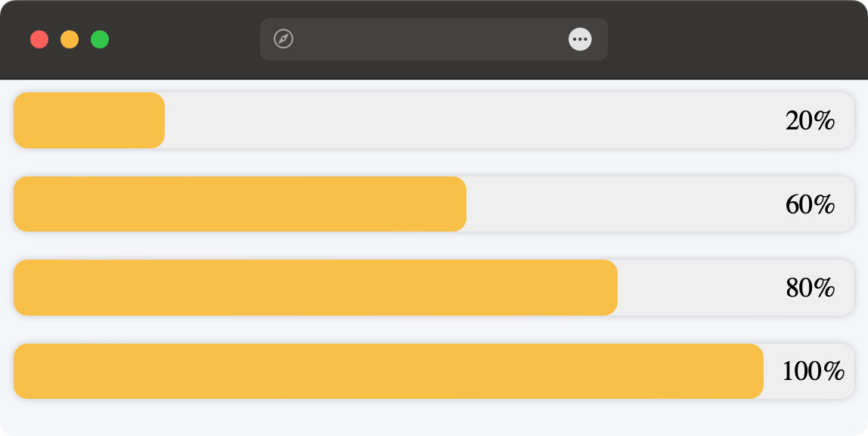868x436 pixels.
Task: Click the 20% progress bar fill
Action: pos(89,120)
